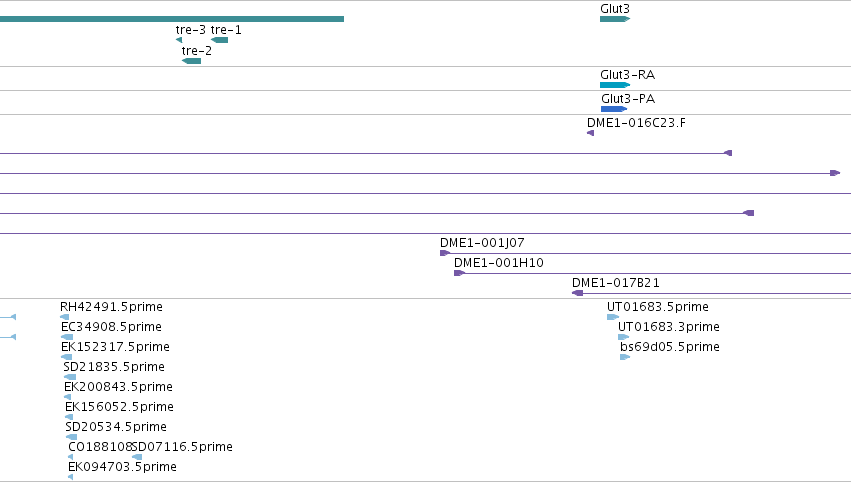The image size is (851, 482).
Task: Click the SD07116.5prime EST glyph
Action: coord(137,457)
